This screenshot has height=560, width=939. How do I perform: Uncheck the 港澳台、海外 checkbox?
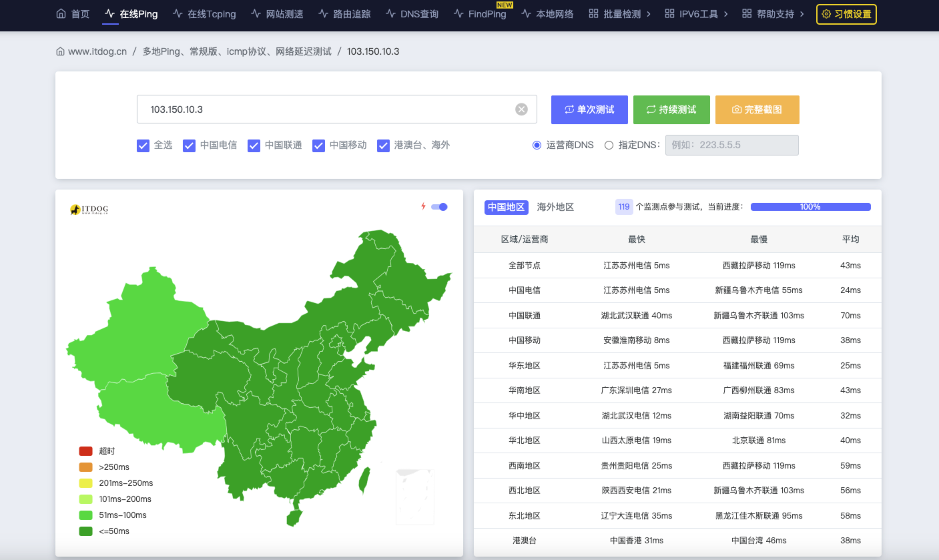tap(383, 146)
